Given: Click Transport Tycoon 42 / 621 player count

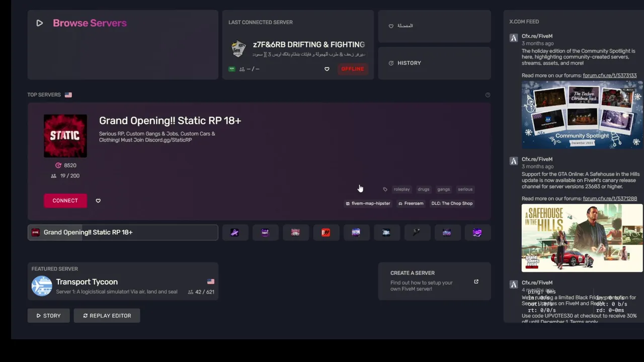Looking at the screenshot, I should (201, 292).
